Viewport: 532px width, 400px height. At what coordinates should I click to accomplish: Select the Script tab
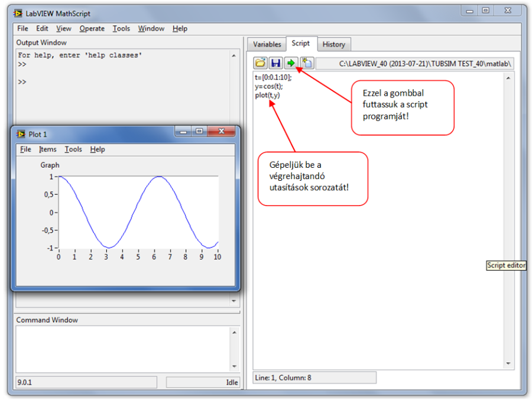(301, 43)
